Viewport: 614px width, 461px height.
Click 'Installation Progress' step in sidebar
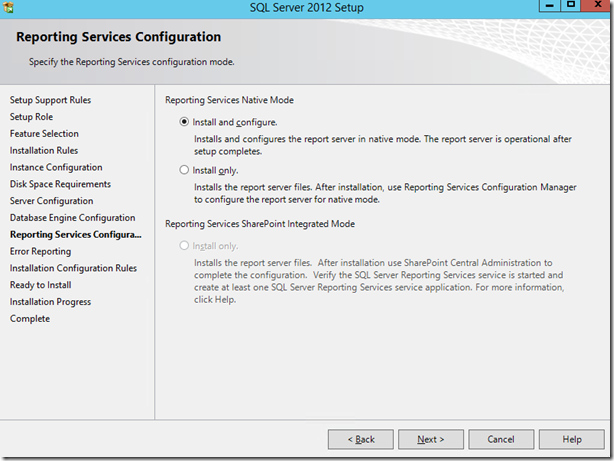(50, 302)
